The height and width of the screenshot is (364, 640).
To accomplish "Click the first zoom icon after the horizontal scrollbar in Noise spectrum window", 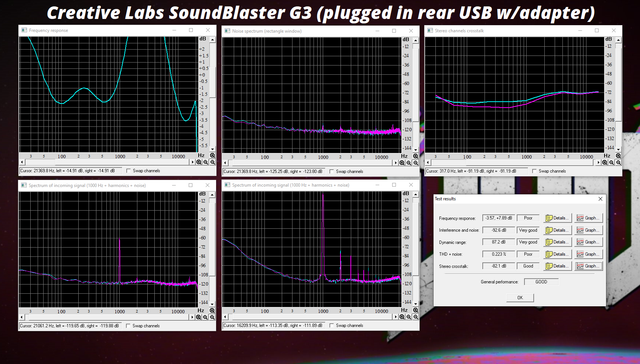I will (x=402, y=162).
